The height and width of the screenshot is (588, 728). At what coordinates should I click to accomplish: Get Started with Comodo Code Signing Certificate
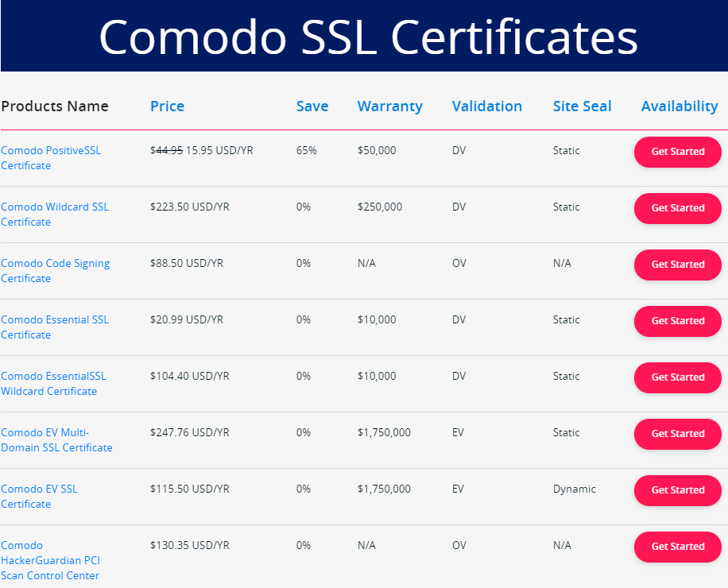pos(677,265)
